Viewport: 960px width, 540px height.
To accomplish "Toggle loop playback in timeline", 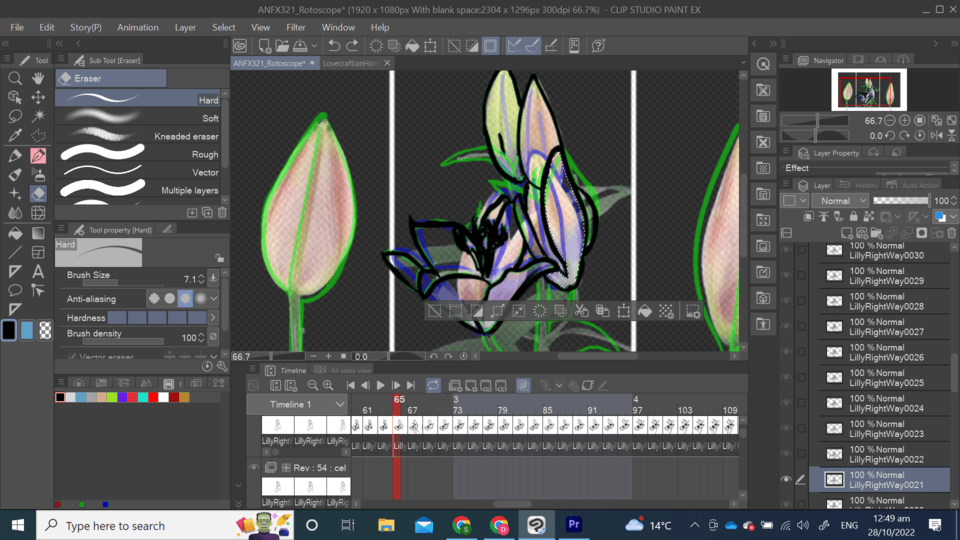I will pos(433,385).
